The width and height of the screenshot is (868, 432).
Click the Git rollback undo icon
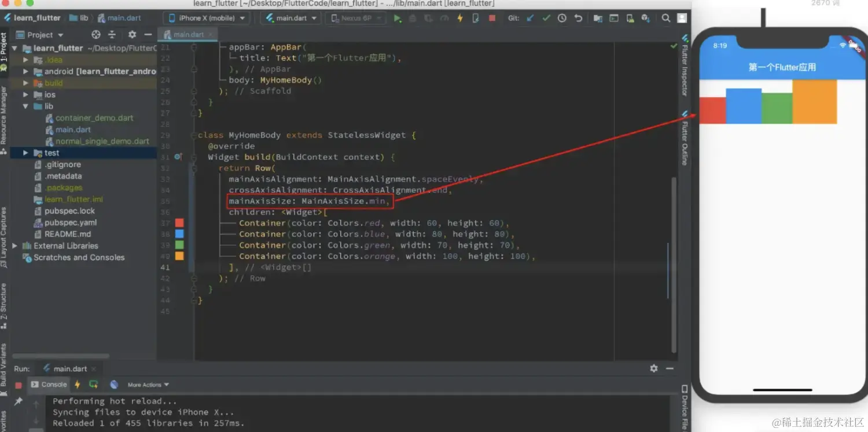pyautogui.click(x=578, y=19)
